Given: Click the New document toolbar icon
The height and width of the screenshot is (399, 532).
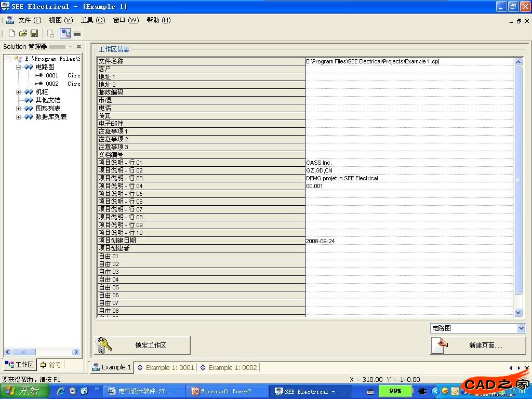Looking at the screenshot, I should [11, 33].
